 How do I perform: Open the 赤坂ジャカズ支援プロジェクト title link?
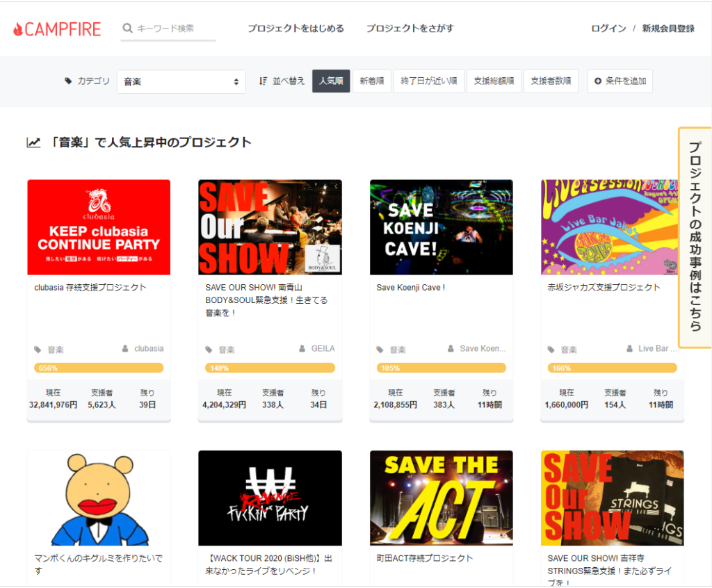604,288
